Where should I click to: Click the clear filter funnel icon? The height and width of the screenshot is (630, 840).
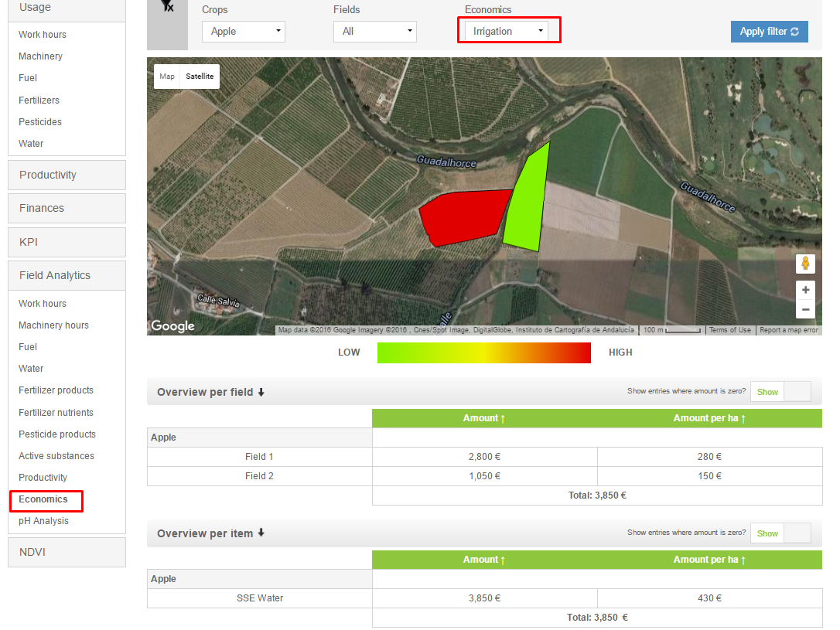click(x=166, y=6)
